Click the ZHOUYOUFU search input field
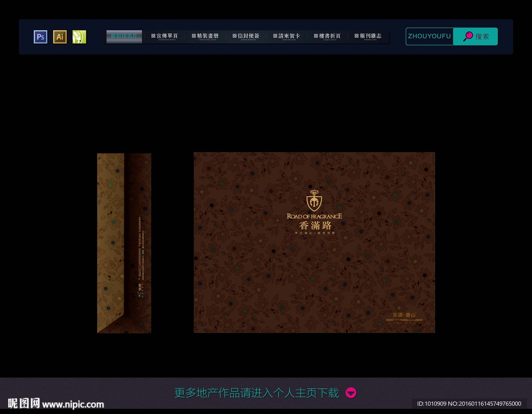This screenshot has width=532, height=414. [x=430, y=36]
